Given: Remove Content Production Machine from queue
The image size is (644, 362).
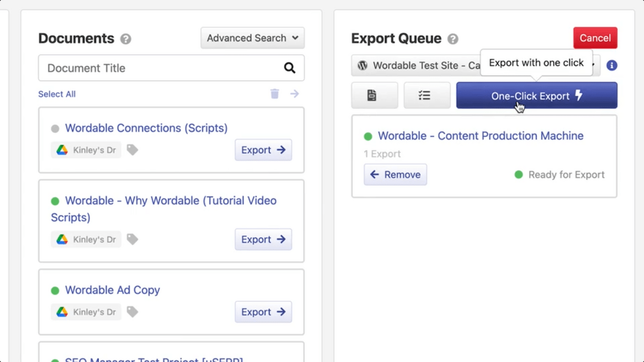Looking at the screenshot, I should pyautogui.click(x=395, y=175).
